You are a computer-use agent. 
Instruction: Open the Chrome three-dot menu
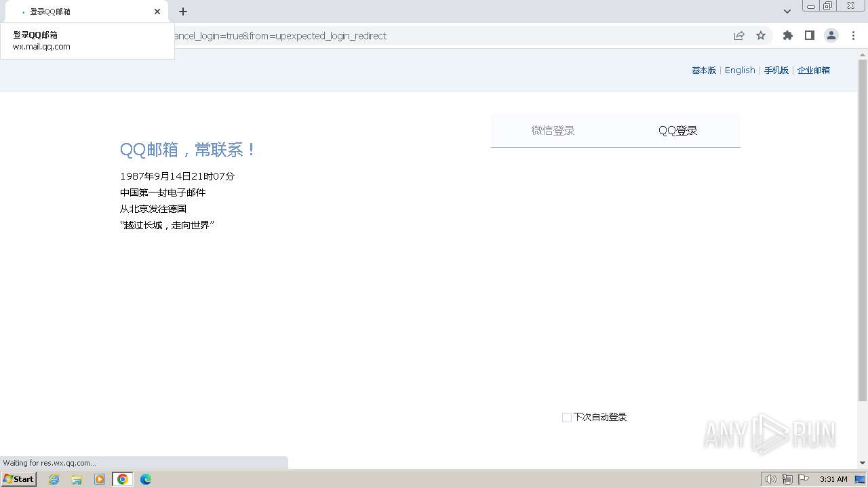coord(853,36)
